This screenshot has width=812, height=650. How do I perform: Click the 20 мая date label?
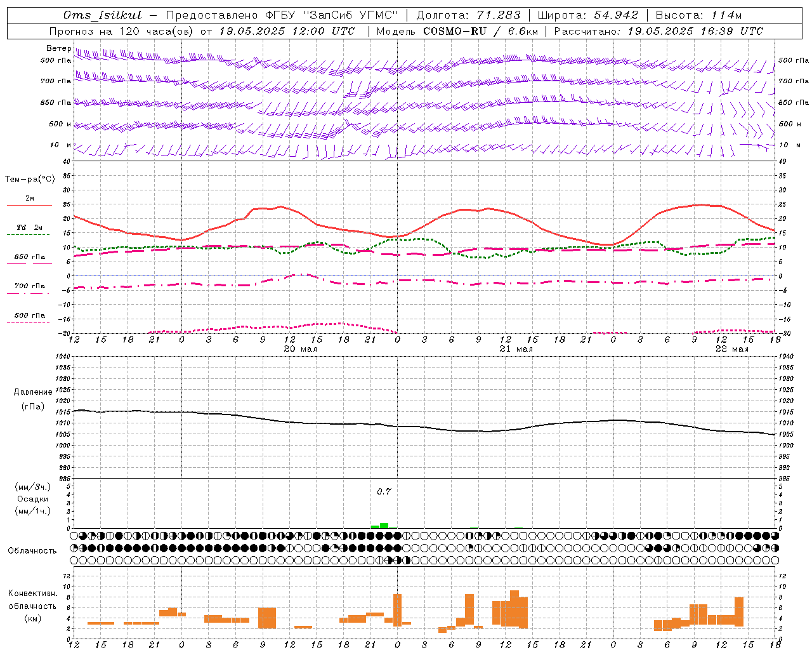(301, 349)
